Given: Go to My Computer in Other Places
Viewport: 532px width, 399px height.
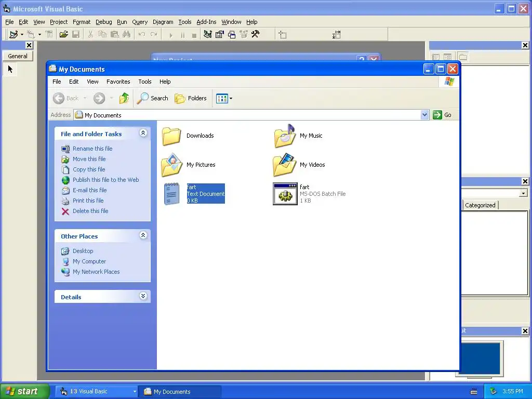Looking at the screenshot, I should click(x=89, y=262).
